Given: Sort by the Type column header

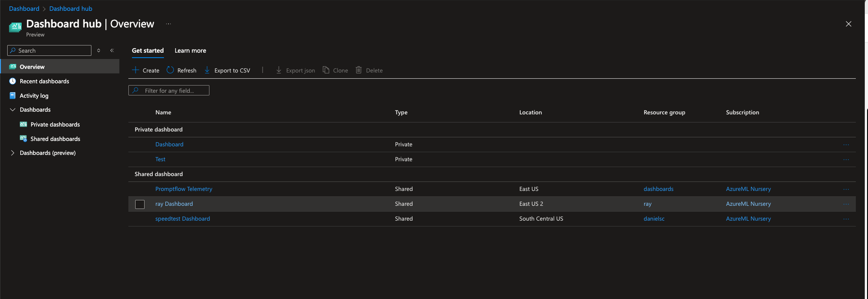Looking at the screenshot, I should 401,113.
